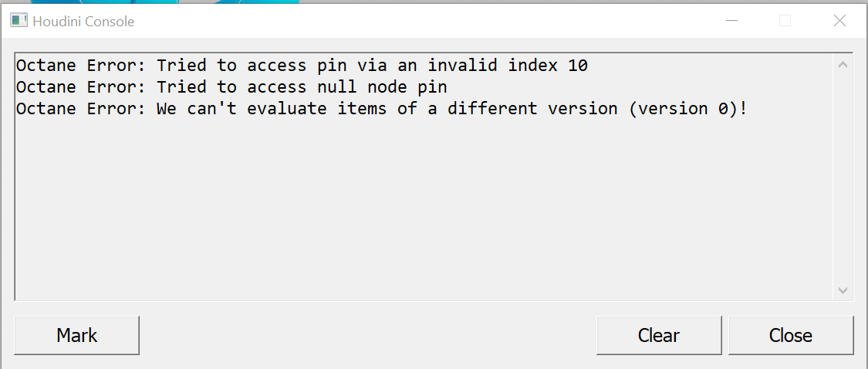The width and height of the screenshot is (868, 369).
Task: Click the Close button at bottom right
Action: click(790, 335)
